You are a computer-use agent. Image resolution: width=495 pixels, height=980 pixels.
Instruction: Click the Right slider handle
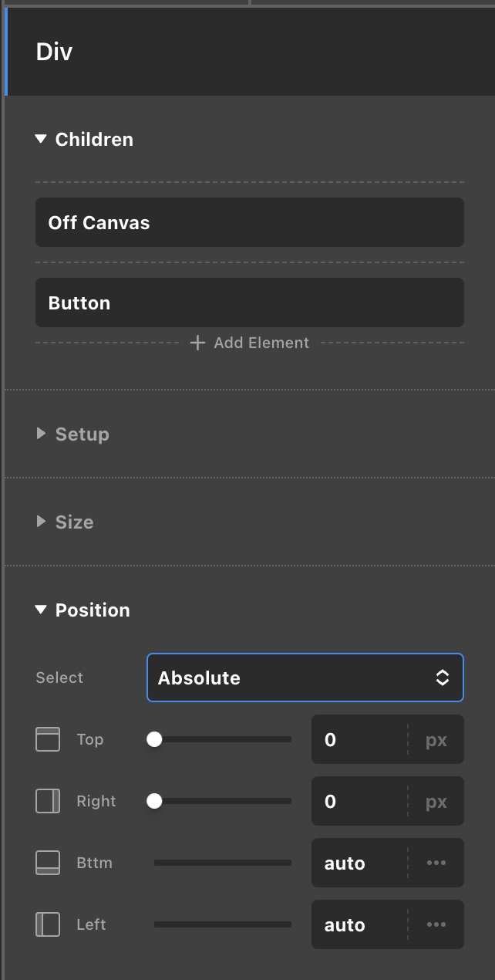click(154, 801)
